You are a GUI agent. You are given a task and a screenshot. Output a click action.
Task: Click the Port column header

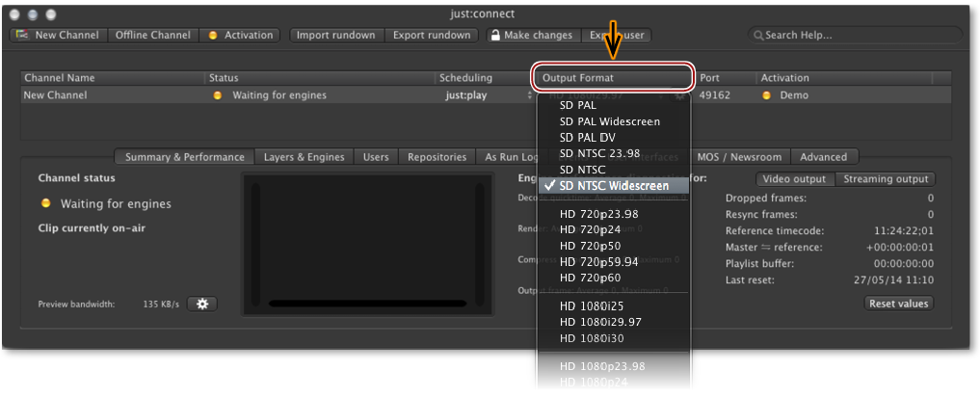click(x=726, y=78)
